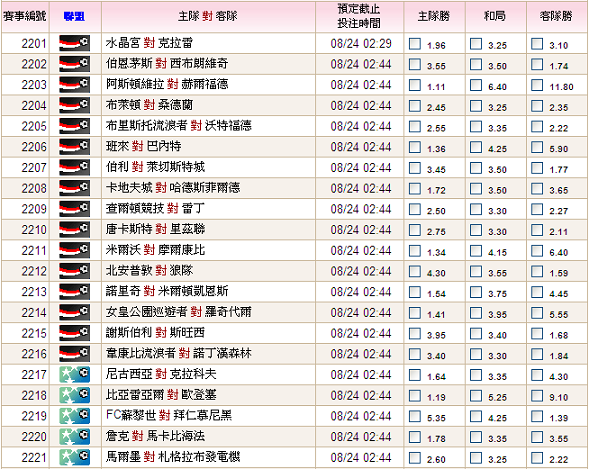Select match text FC蘇黎世 對 拜仁慕尼黑
The image size is (589, 469).
click(169, 416)
